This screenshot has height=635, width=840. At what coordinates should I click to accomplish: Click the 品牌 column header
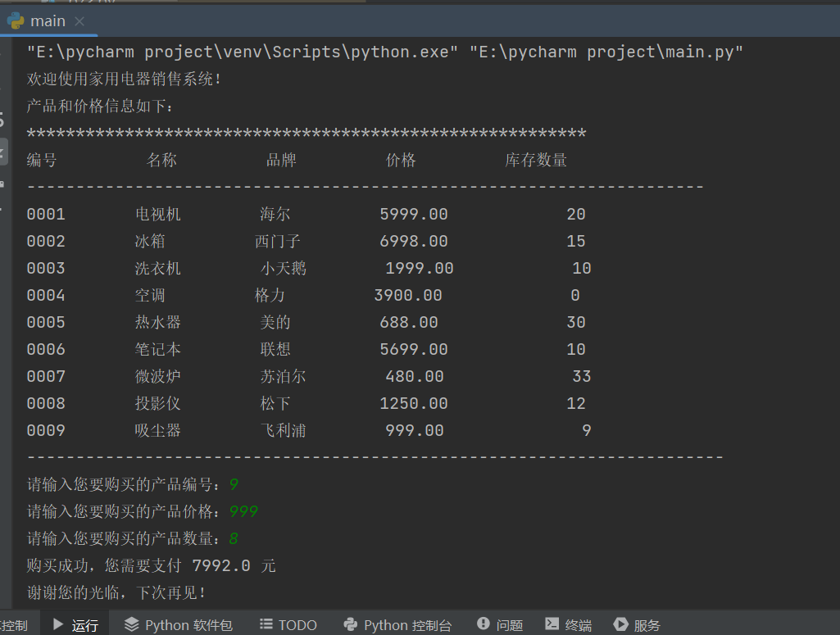(281, 160)
